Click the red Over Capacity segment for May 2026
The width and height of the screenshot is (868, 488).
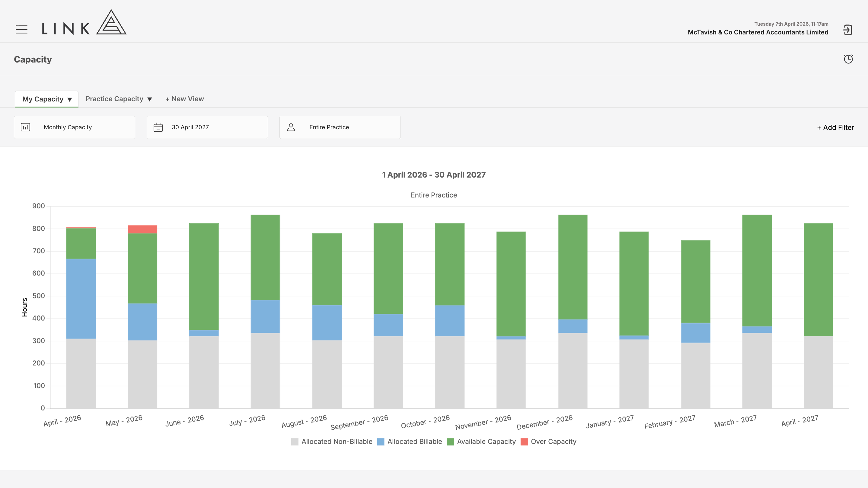[x=142, y=229]
